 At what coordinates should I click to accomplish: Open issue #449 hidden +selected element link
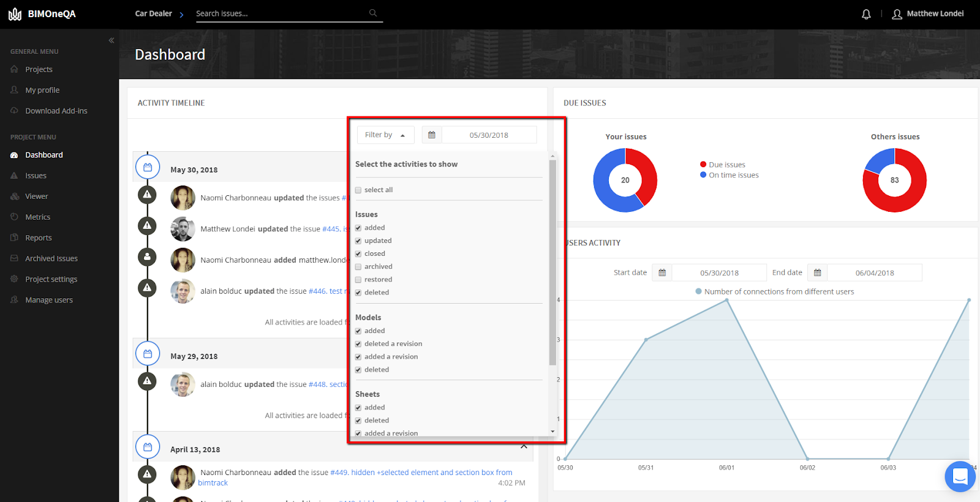click(x=421, y=473)
